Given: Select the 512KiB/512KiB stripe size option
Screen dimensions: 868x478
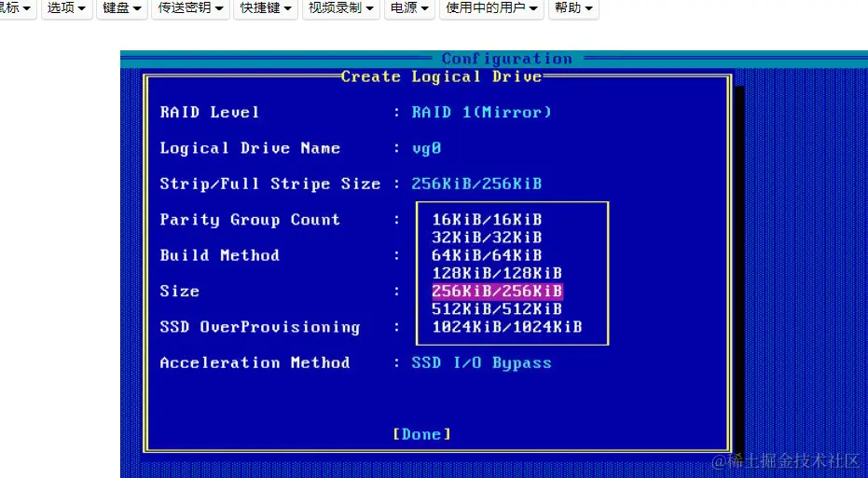Looking at the screenshot, I should (497, 308).
